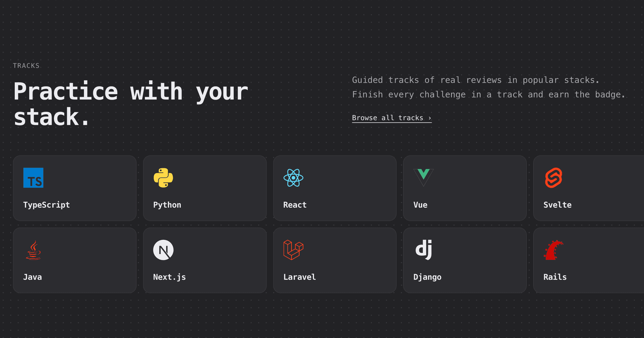Click the Svelte orange S logo
The height and width of the screenshot is (338, 644).
click(x=553, y=178)
